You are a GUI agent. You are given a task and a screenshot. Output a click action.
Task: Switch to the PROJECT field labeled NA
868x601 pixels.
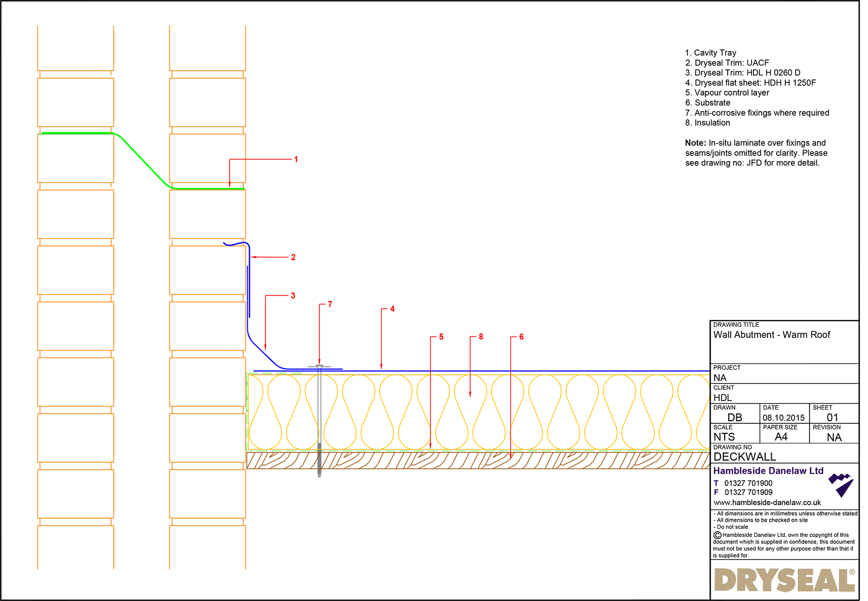[720, 378]
